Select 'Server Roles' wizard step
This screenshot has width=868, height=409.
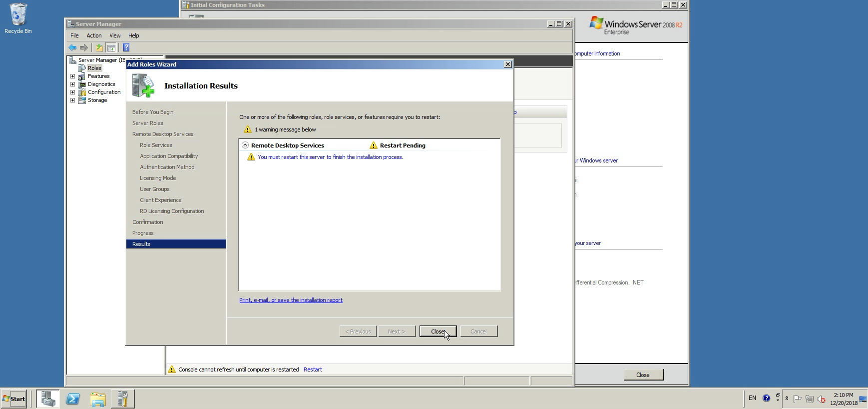147,123
